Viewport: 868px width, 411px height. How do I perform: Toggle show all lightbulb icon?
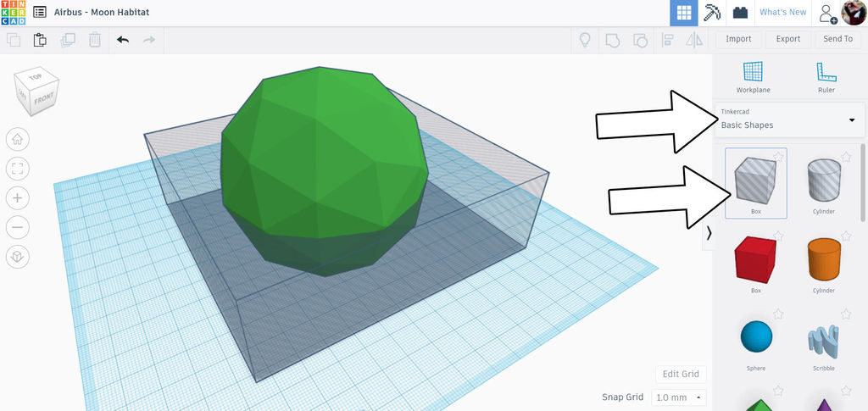(584, 40)
